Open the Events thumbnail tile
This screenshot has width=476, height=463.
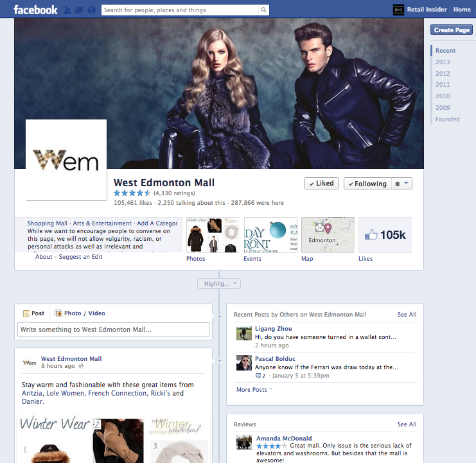270,235
